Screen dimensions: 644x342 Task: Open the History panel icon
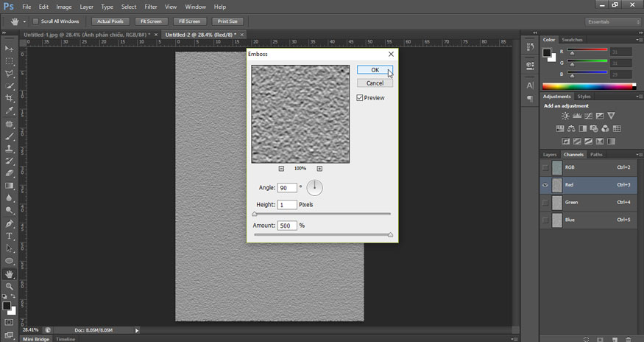click(x=530, y=47)
